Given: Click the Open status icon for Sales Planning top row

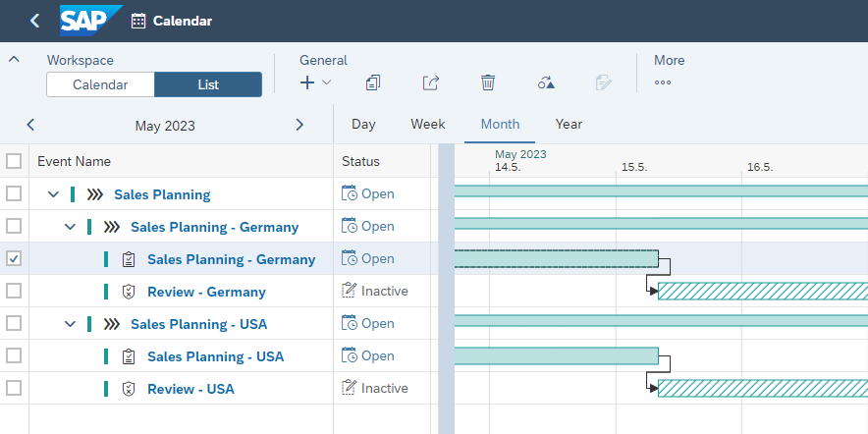Looking at the screenshot, I should (x=350, y=193).
